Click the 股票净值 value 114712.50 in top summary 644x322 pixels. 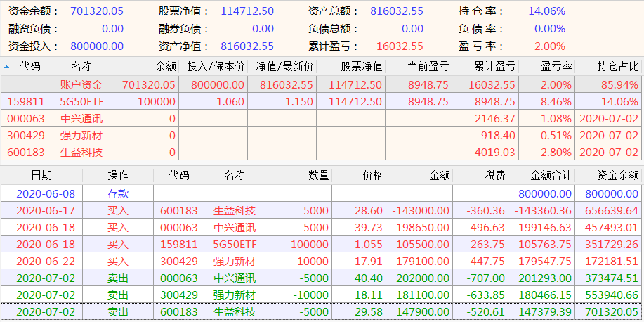coord(247,11)
